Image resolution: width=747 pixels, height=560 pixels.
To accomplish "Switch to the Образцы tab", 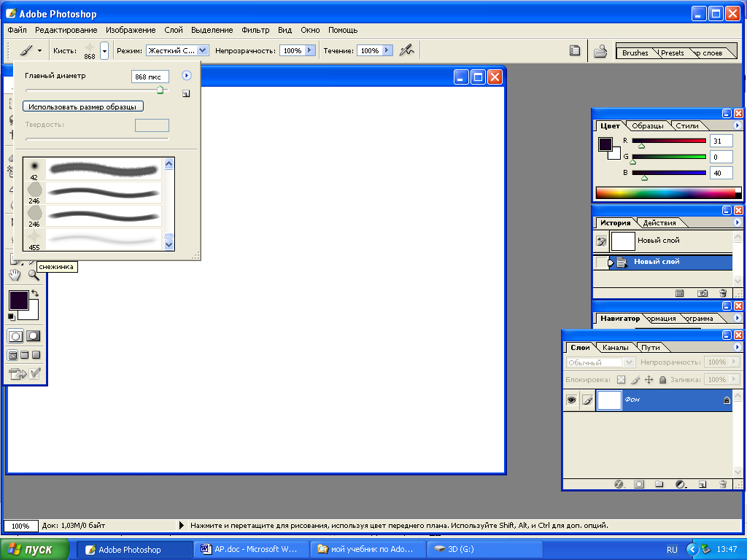I will coord(648,126).
